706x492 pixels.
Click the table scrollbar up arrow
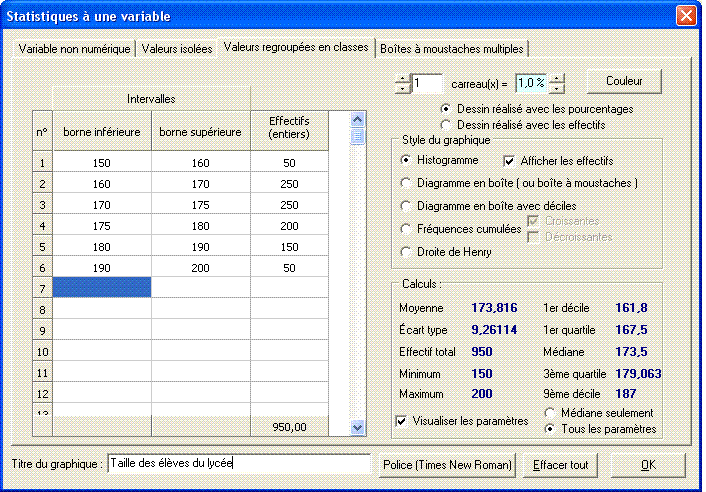point(358,120)
